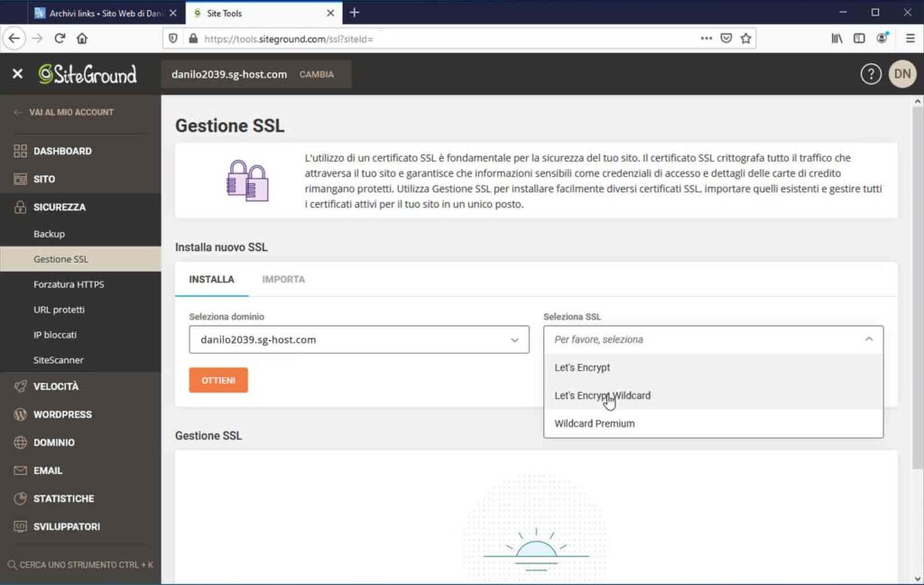924x585 pixels.
Task: Click the Cerca uno strumento search box
Action: (x=80, y=565)
